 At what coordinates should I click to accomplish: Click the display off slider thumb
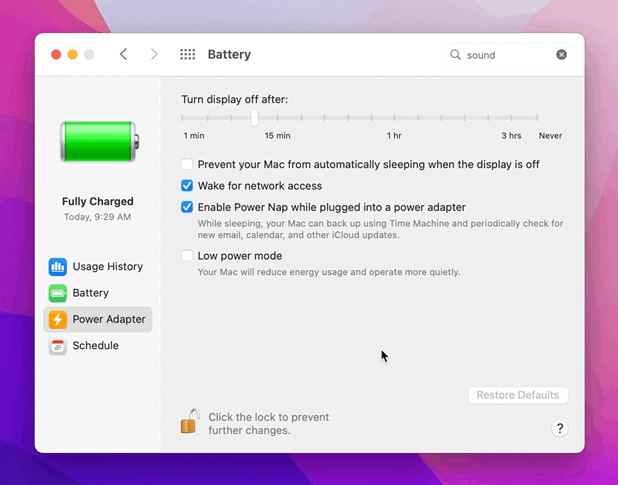click(x=255, y=118)
